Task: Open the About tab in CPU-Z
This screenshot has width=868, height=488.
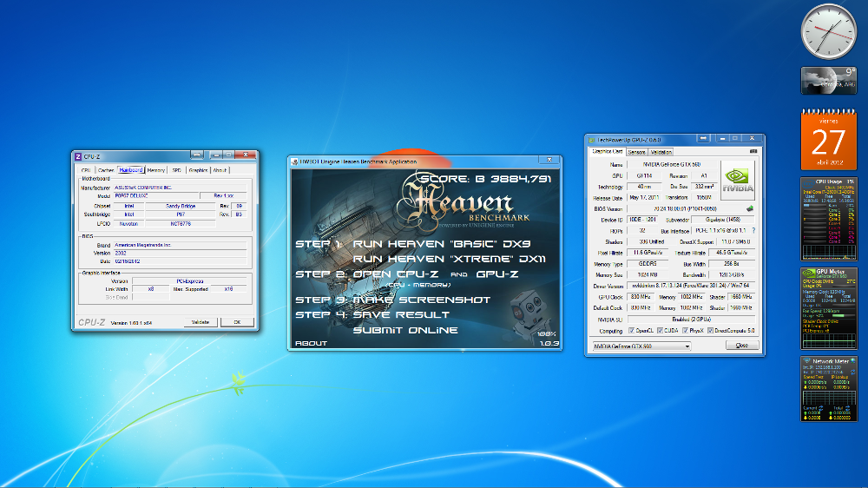Action: [x=220, y=170]
